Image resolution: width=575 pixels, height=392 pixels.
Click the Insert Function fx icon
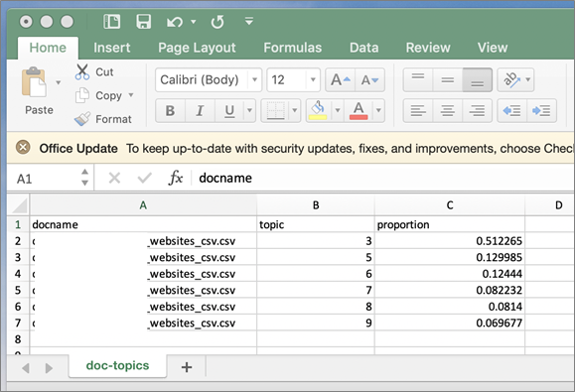coord(176,178)
